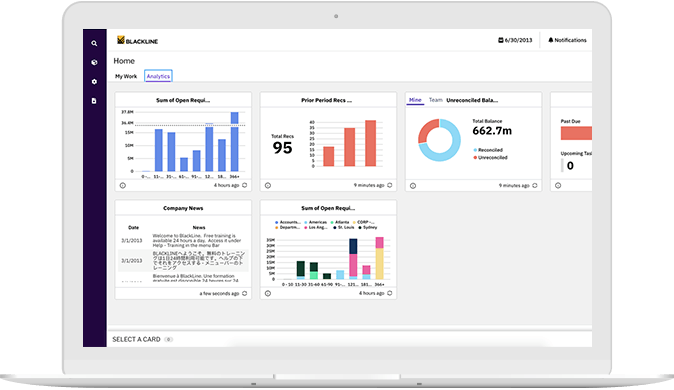674x390 pixels.
Task: Click the BlackLine logo
Action: pyautogui.click(x=138, y=40)
